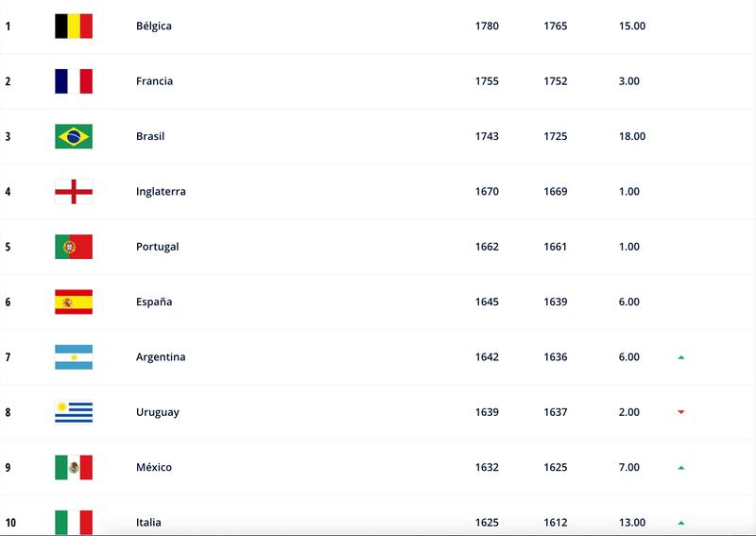Click México's green up arrow indicator
Image resolution: width=756 pixels, height=536 pixels.
[x=681, y=468]
